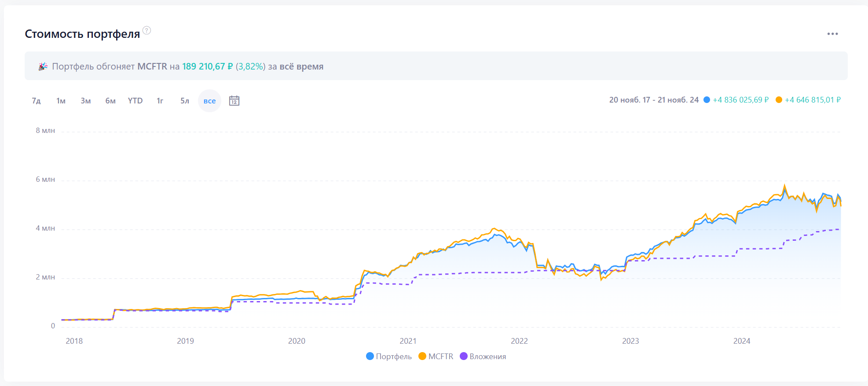
Task: Click the purple Вложения legend dot
Action: pyautogui.click(x=464, y=356)
